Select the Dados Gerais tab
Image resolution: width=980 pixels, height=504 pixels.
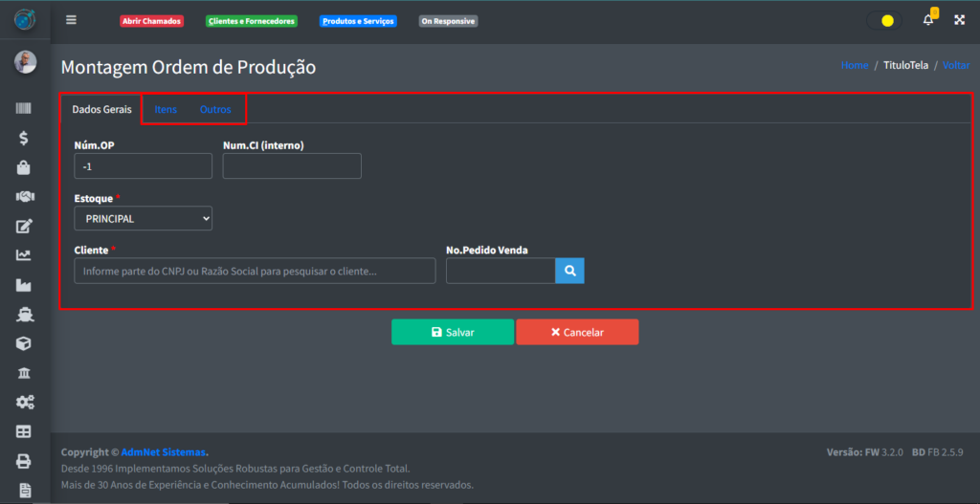tap(101, 109)
